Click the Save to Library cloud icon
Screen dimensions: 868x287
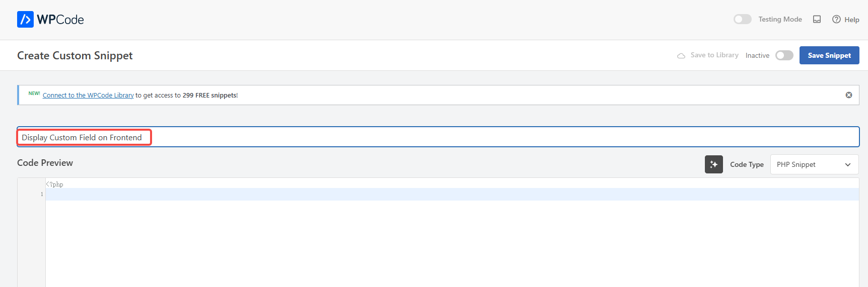pyautogui.click(x=681, y=56)
